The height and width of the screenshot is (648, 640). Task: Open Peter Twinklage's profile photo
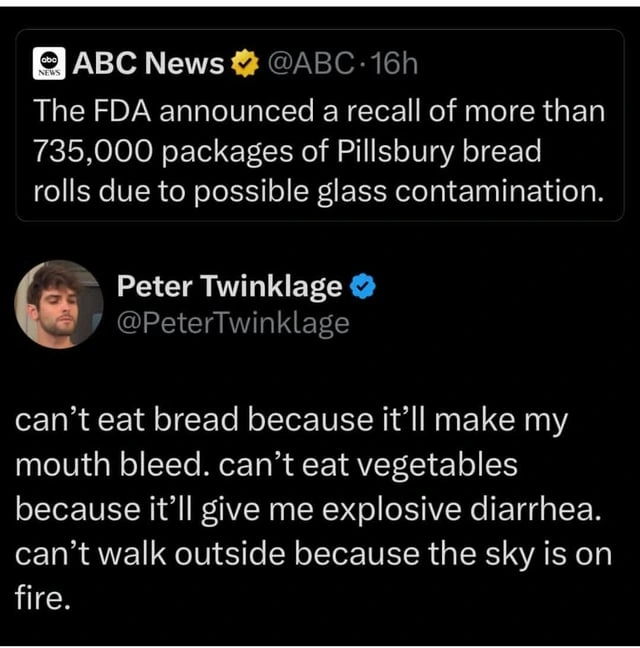[x=59, y=305]
